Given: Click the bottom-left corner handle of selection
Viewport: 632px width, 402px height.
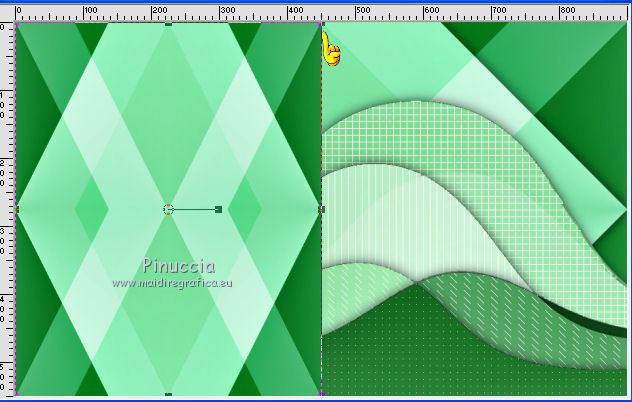Looking at the screenshot, I should pyautogui.click(x=17, y=394).
